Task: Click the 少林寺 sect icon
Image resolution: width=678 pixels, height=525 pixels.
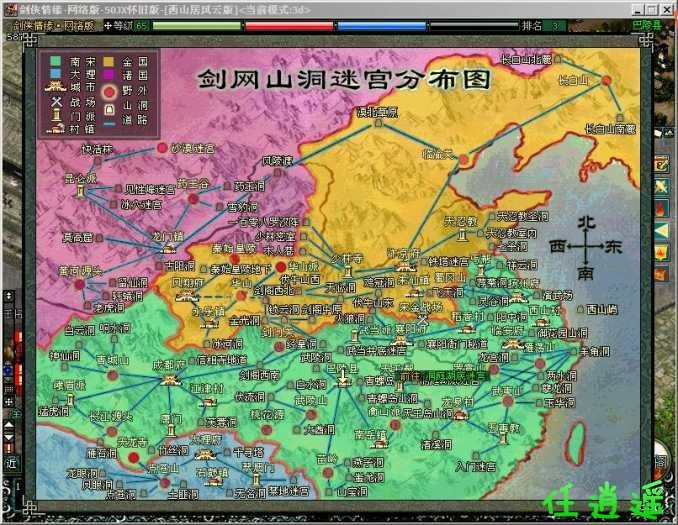Action: tap(348, 272)
